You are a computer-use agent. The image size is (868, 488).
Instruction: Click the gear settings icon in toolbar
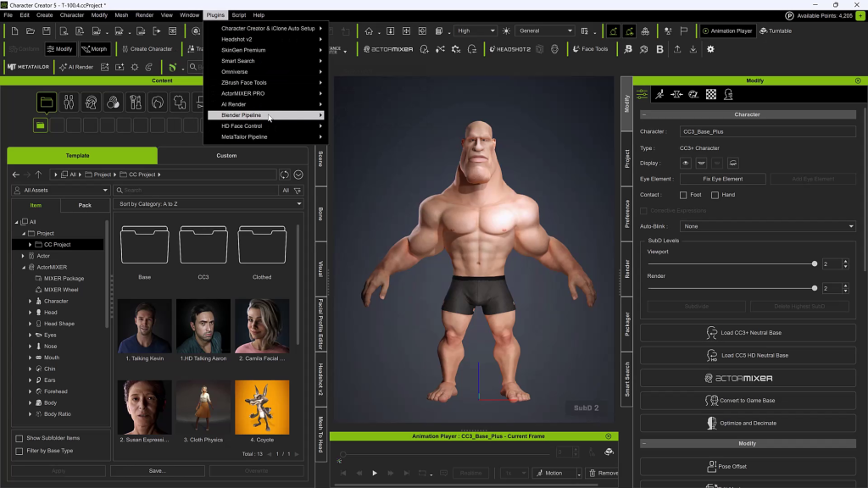pos(710,49)
